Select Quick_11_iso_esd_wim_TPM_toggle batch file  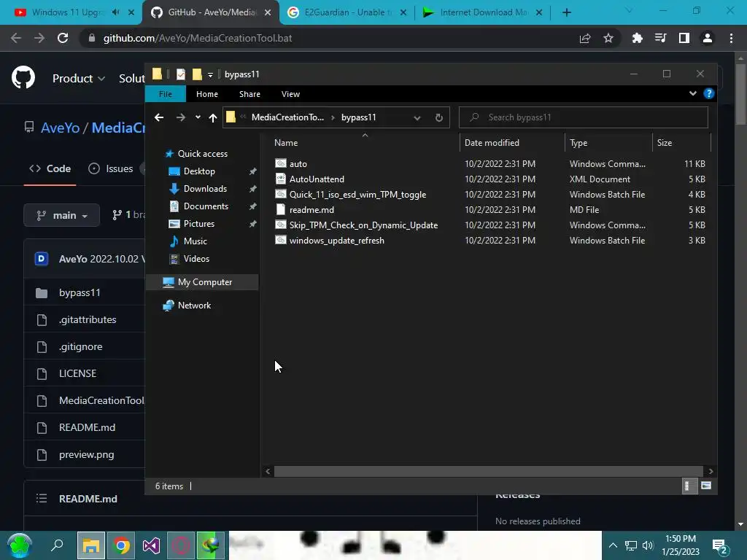coord(357,194)
